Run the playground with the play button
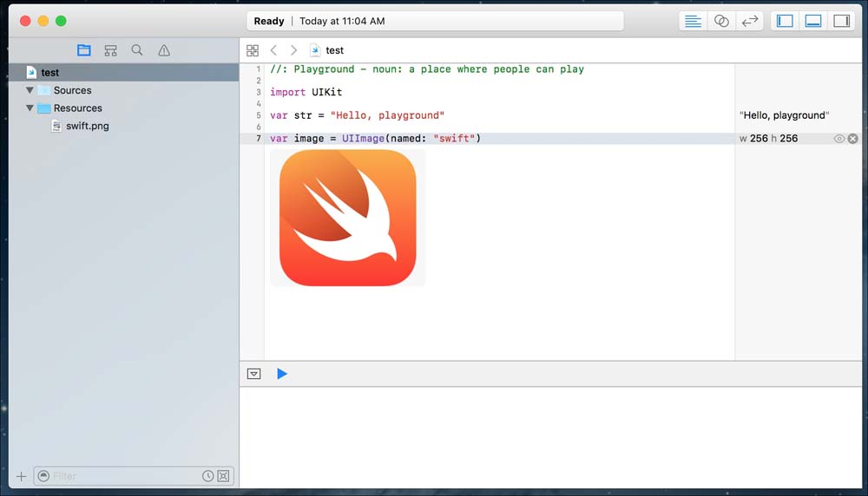 tap(282, 374)
